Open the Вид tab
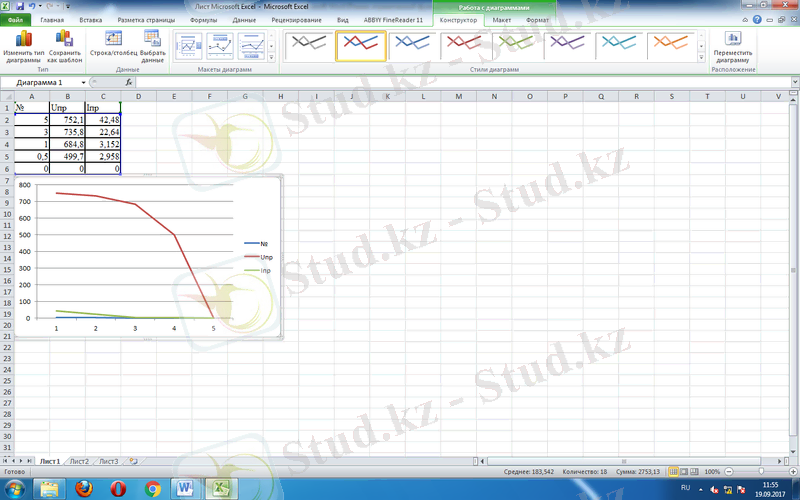This screenshot has height=500, width=800. tap(342, 20)
